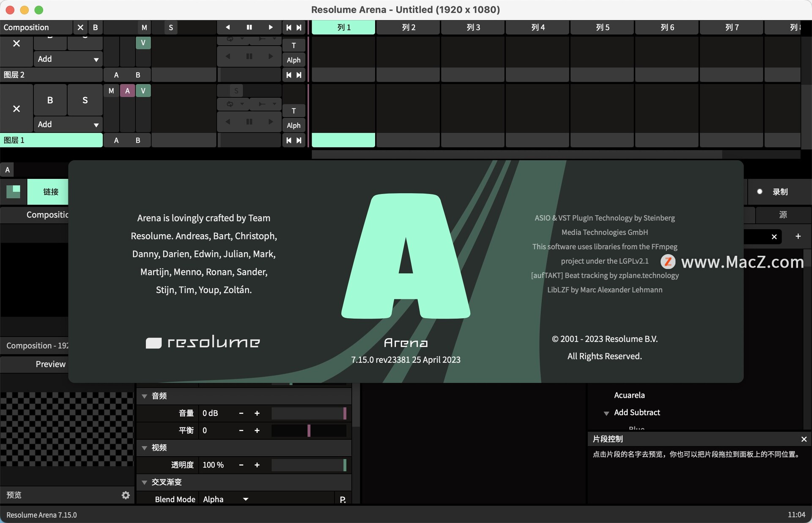Viewport: 812px width, 523px height.
Task: Select column 列 4
Action: click(538, 27)
